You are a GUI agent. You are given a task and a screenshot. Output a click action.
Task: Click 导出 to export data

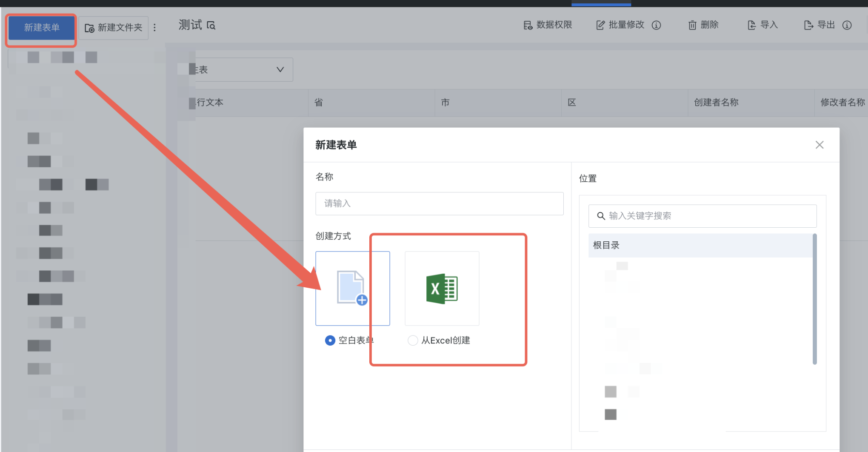pyautogui.click(x=819, y=25)
